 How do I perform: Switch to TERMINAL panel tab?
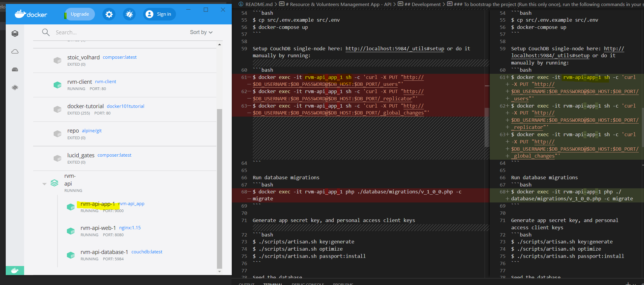[273, 283]
